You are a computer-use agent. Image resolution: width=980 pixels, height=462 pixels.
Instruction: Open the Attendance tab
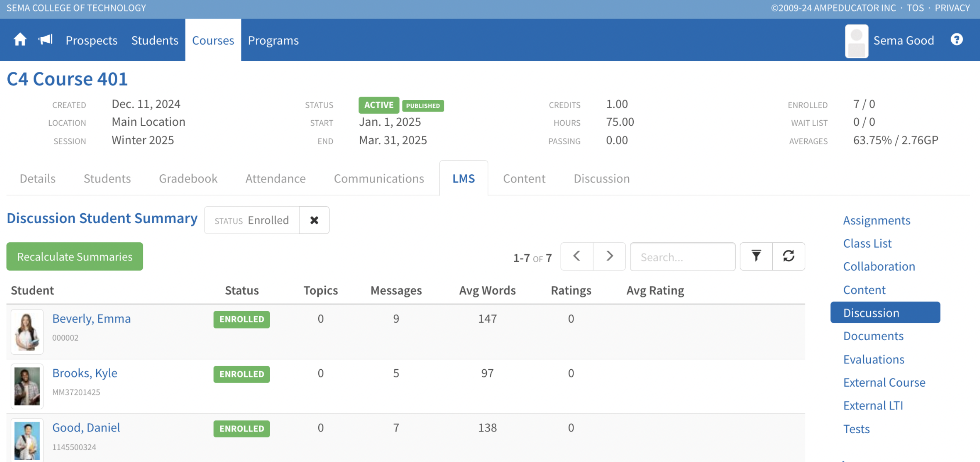275,178
